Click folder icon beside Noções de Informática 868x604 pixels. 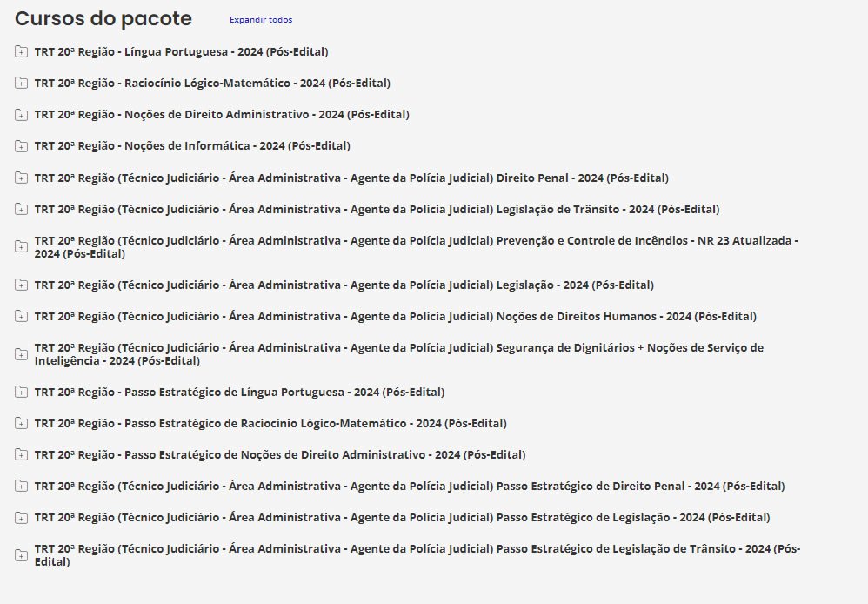click(x=22, y=146)
